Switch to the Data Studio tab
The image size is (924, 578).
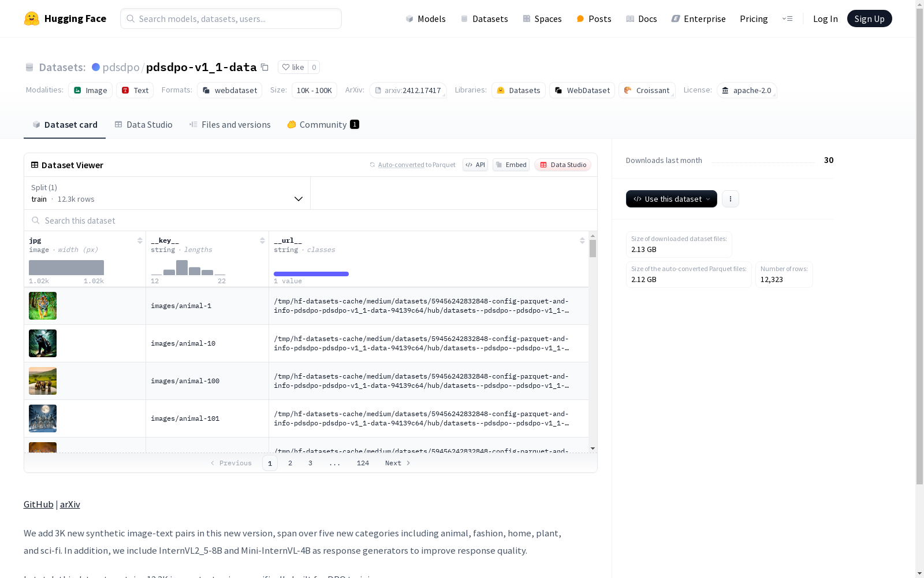(x=143, y=124)
